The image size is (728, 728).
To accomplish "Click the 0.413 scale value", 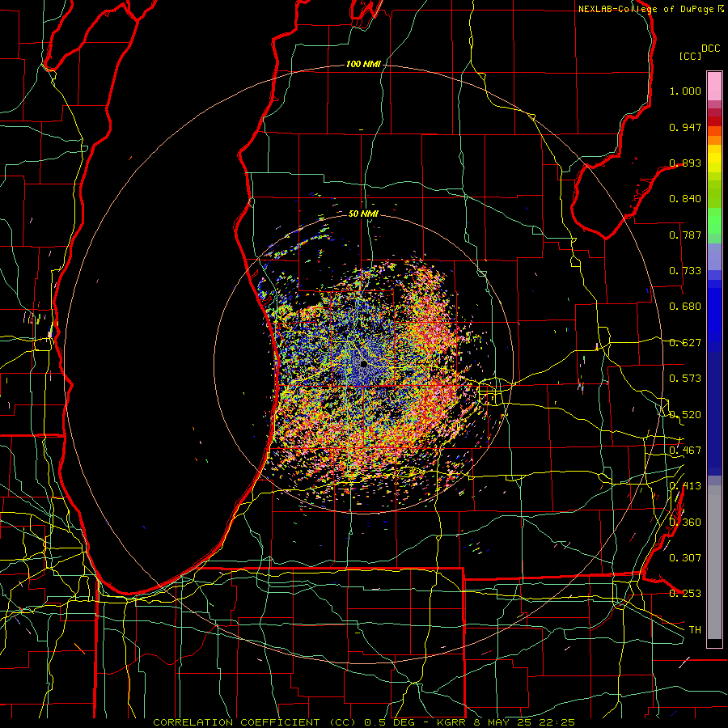I will click(685, 486).
